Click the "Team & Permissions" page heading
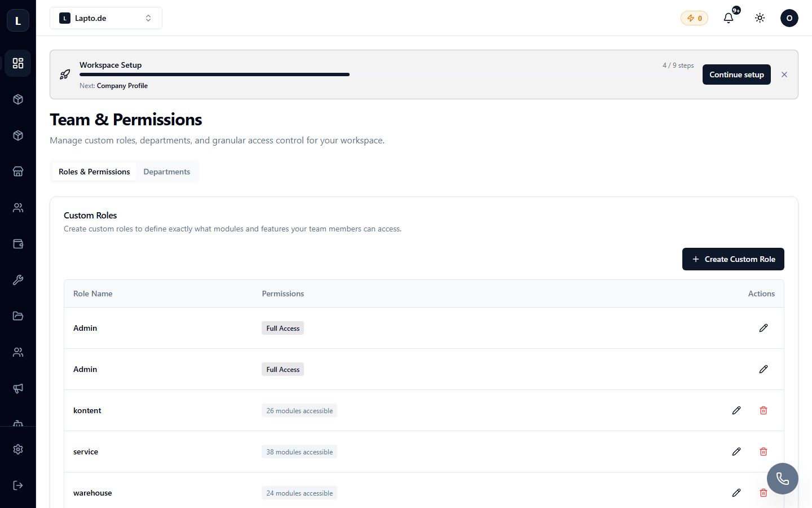 pyautogui.click(x=126, y=120)
